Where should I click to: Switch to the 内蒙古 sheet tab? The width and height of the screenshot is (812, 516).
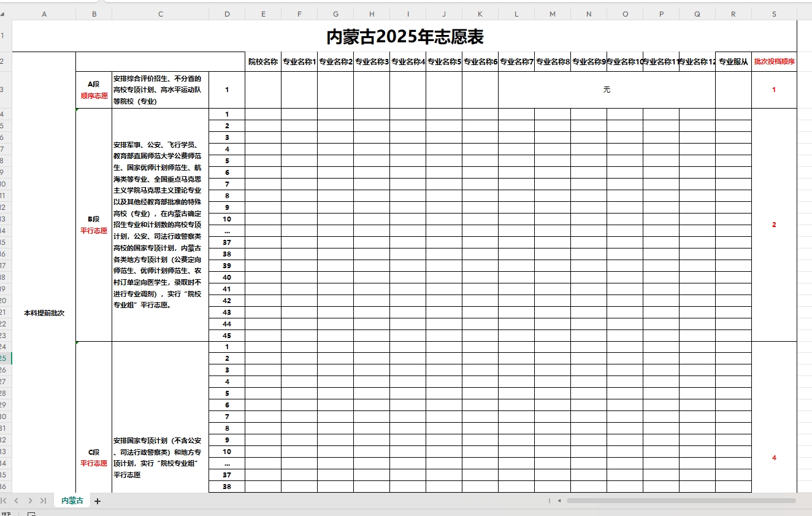pos(71,500)
